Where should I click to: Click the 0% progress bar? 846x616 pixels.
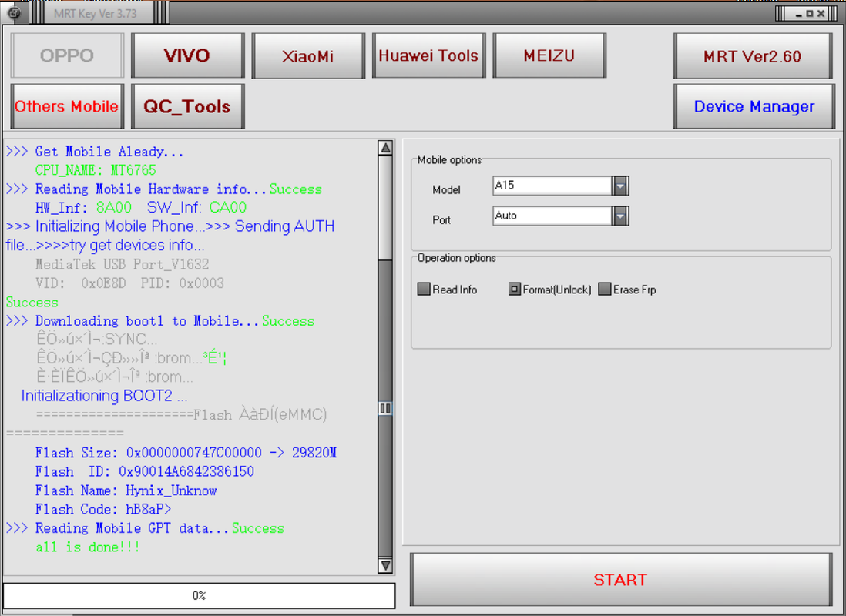pyautogui.click(x=199, y=595)
